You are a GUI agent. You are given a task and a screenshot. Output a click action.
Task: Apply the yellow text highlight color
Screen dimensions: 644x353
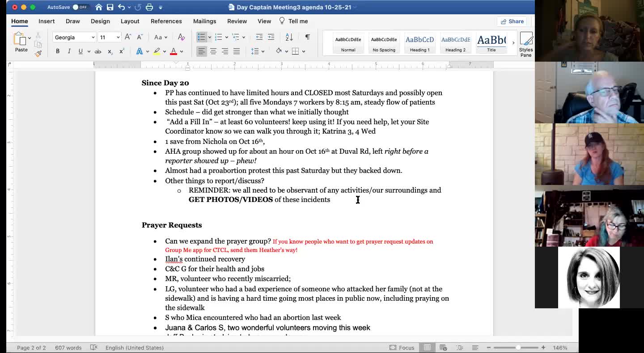157,51
